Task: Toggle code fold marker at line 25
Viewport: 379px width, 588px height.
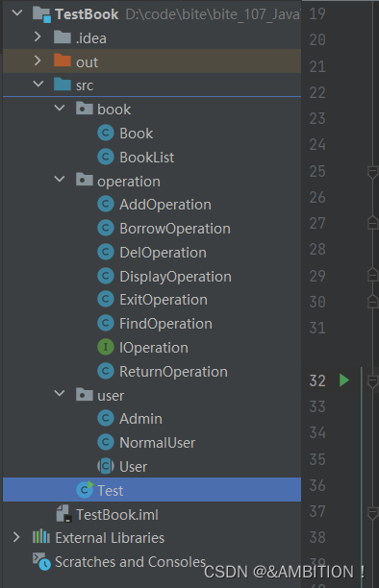Action: pyautogui.click(x=372, y=172)
